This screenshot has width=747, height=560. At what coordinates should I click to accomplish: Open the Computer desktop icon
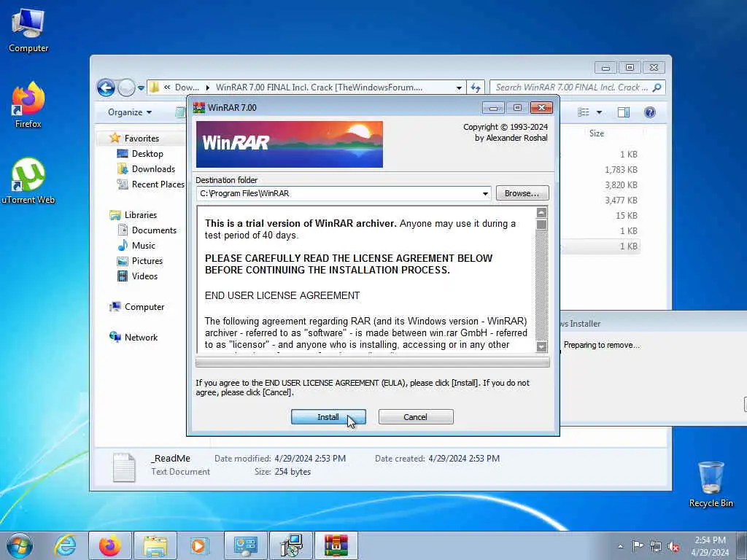coord(28,30)
